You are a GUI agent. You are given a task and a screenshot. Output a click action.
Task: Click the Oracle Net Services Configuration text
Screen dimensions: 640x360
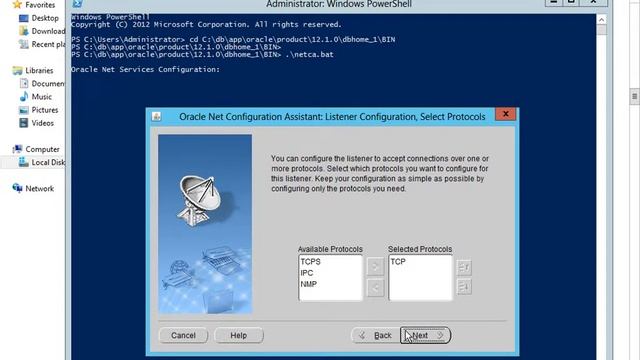click(145, 69)
